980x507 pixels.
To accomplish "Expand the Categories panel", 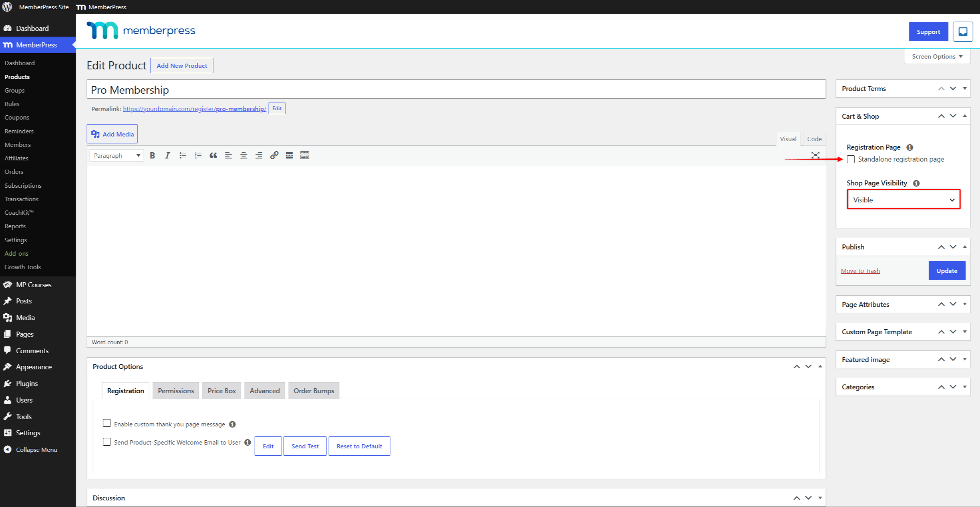I will coord(965,387).
